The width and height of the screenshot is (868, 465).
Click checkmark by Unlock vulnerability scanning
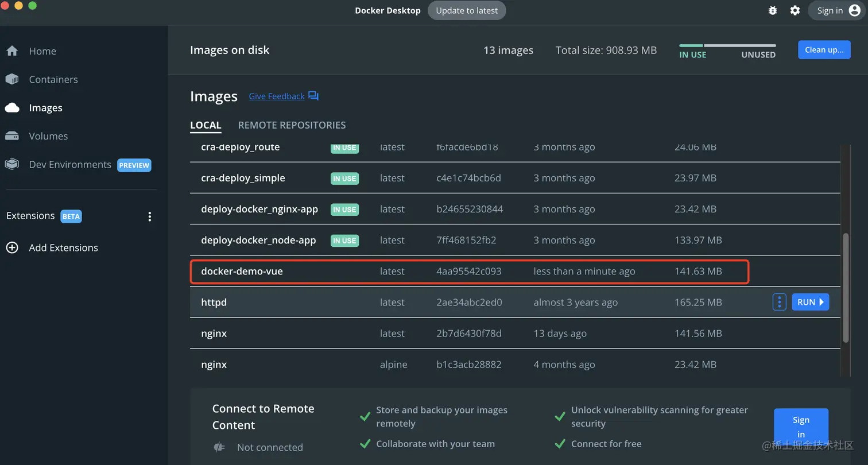pos(560,417)
